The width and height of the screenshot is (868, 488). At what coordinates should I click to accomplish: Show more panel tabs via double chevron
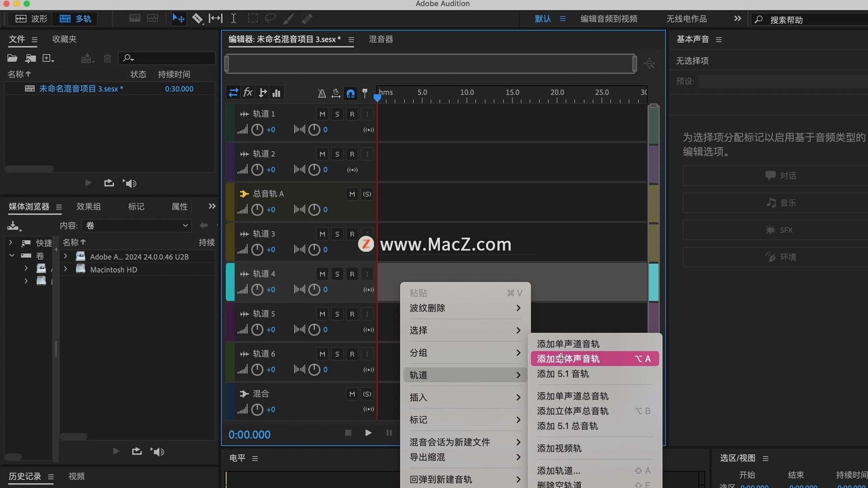pos(212,206)
